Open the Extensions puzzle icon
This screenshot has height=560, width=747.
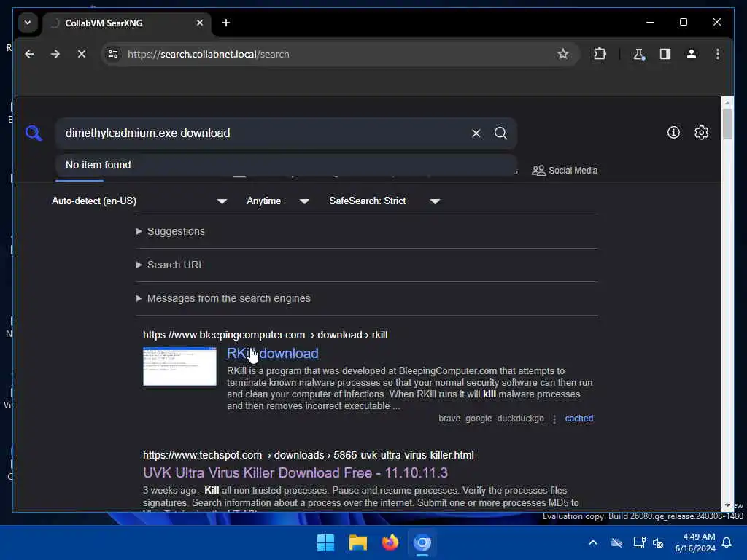point(600,54)
